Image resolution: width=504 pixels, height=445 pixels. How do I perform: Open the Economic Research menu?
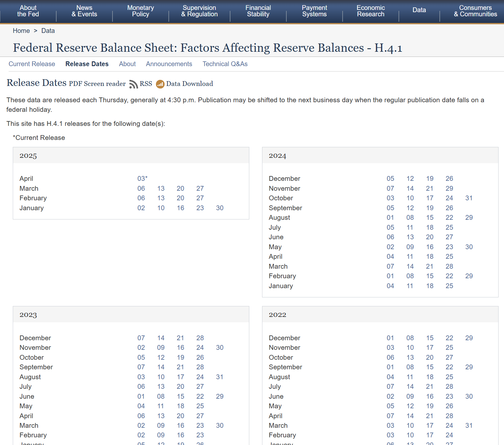(371, 11)
